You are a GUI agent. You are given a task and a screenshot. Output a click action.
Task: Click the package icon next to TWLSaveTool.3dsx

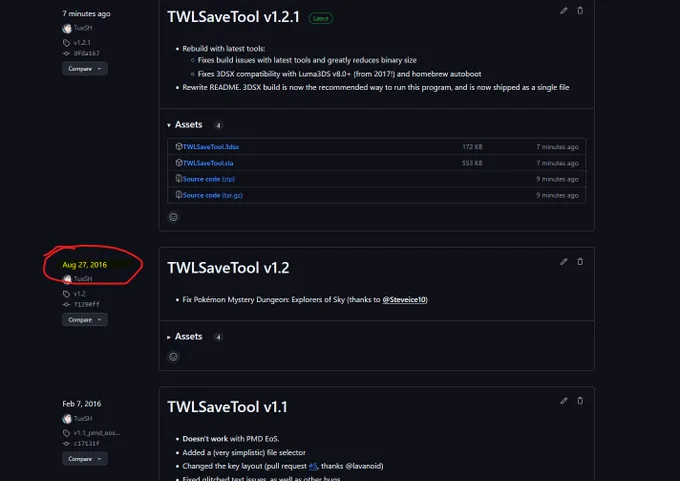(178, 146)
